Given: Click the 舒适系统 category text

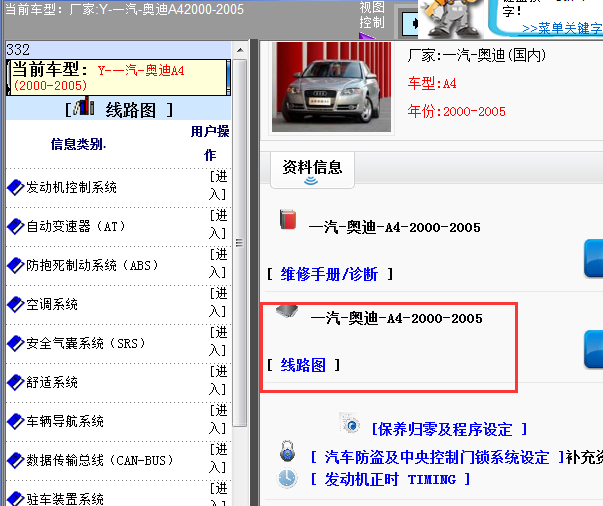Looking at the screenshot, I should pyautogui.click(x=52, y=383).
